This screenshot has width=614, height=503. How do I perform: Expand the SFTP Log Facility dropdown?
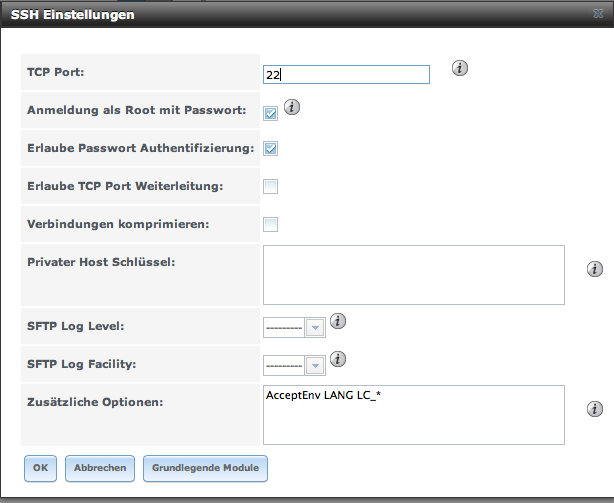pyautogui.click(x=294, y=366)
